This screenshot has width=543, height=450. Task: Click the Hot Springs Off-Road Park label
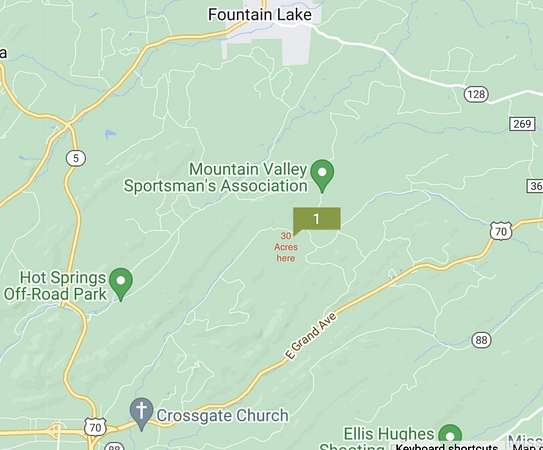coord(55,286)
